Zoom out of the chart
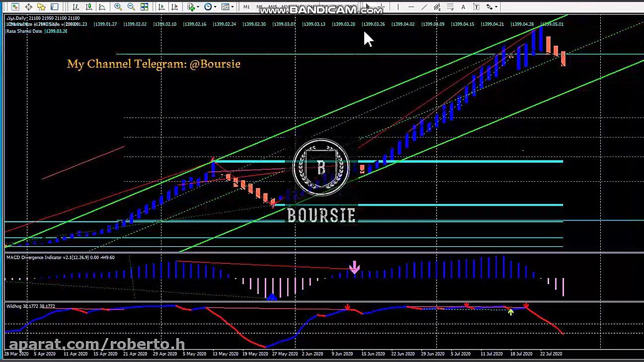 pos(131,7)
